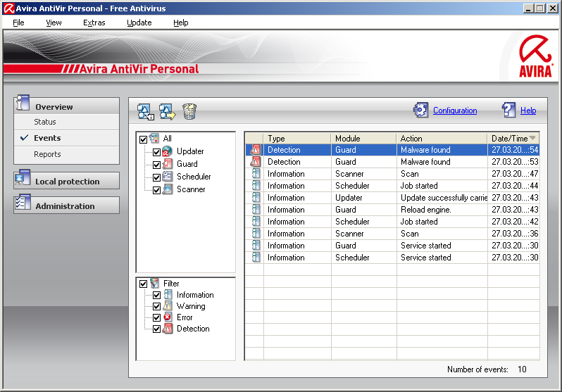Image resolution: width=562 pixels, height=392 pixels.
Task: Click the Scanner module icon in tree
Action: click(x=168, y=189)
